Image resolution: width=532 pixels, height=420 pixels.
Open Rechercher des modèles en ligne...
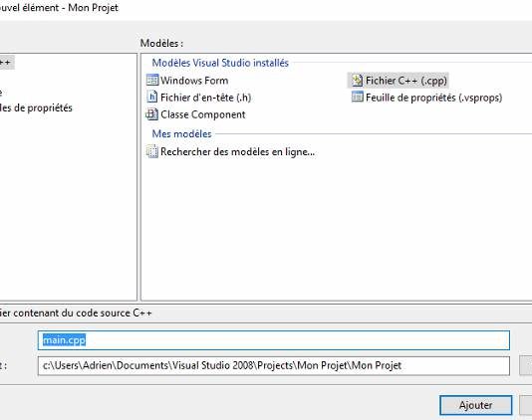(x=237, y=152)
